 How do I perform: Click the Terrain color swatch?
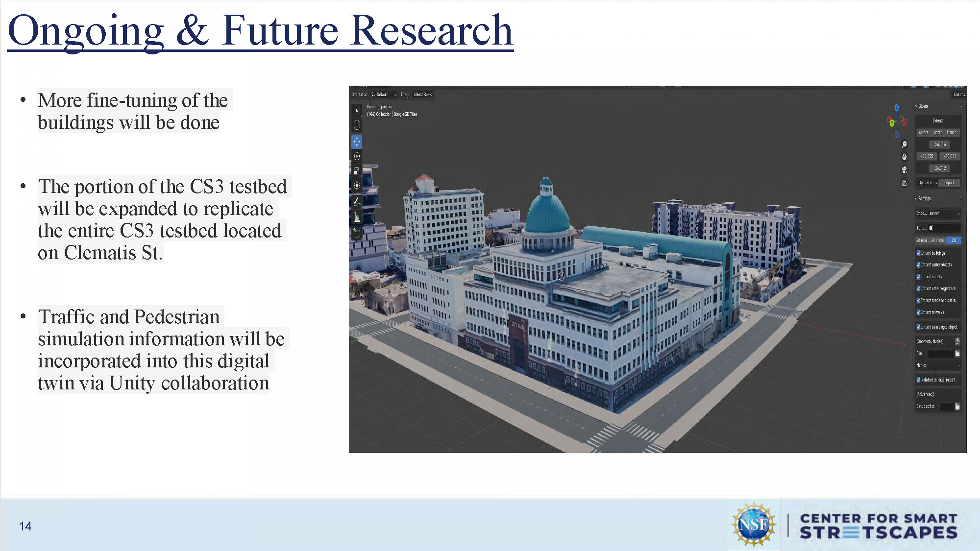tap(931, 227)
